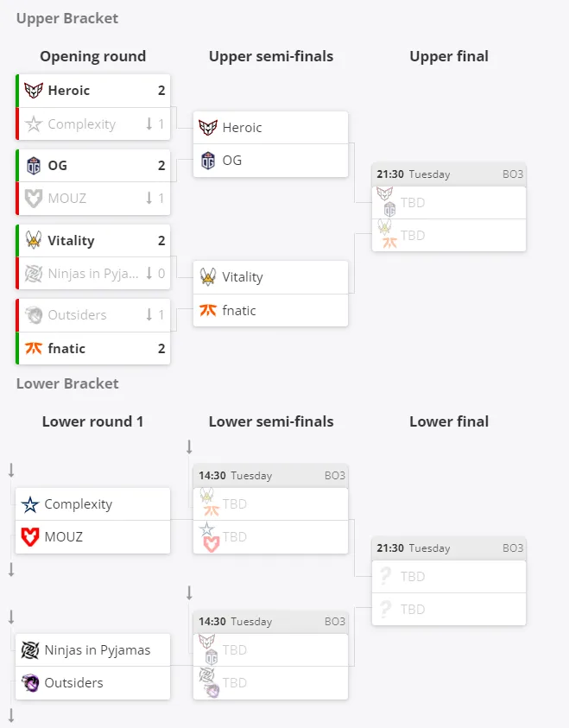The width and height of the screenshot is (569, 728).
Task: Click the Complexity star logo in lower round 1
Action: point(30,504)
